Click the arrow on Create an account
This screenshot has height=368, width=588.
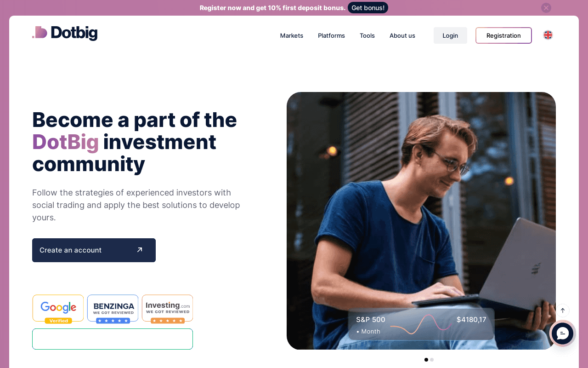click(140, 250)
